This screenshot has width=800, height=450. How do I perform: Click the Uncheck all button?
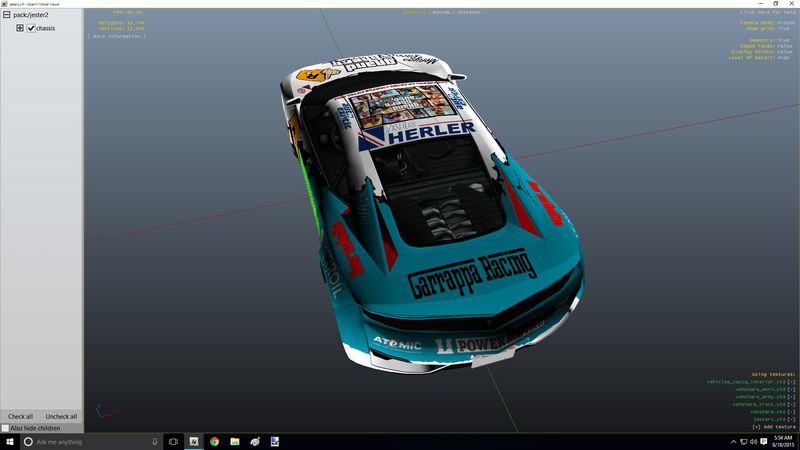click(61, 416)
